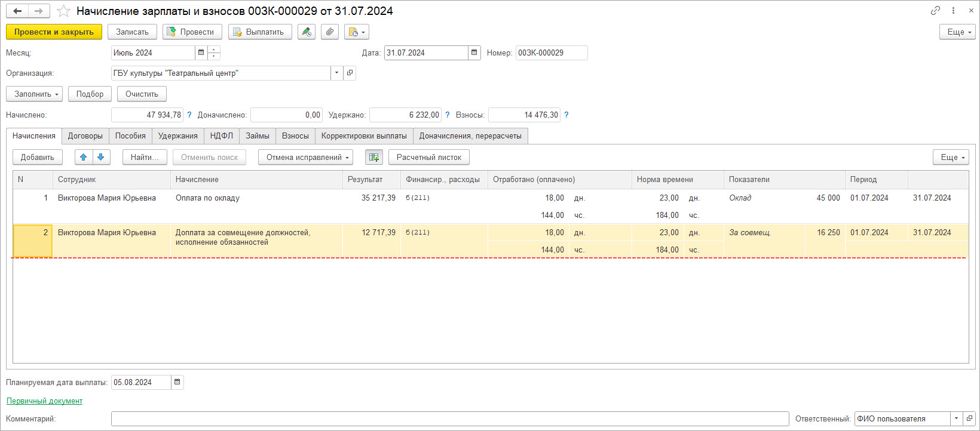Open calendar for Планируемая дата выплаты
The width and height of the screenshot is (980, 431).
177,382
